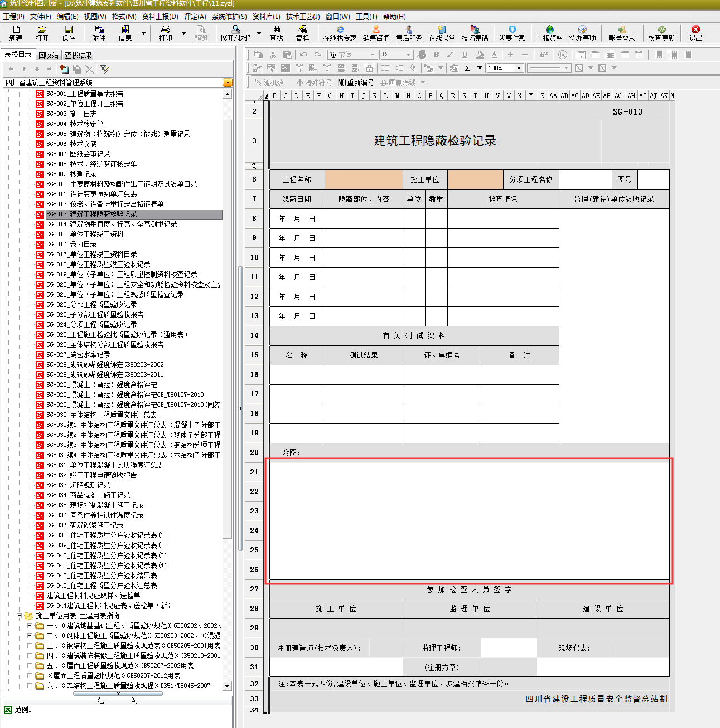This screenshot has height=728, width=720.
Task: Click the 账号登录 account login icon
Action: [622, 33]
